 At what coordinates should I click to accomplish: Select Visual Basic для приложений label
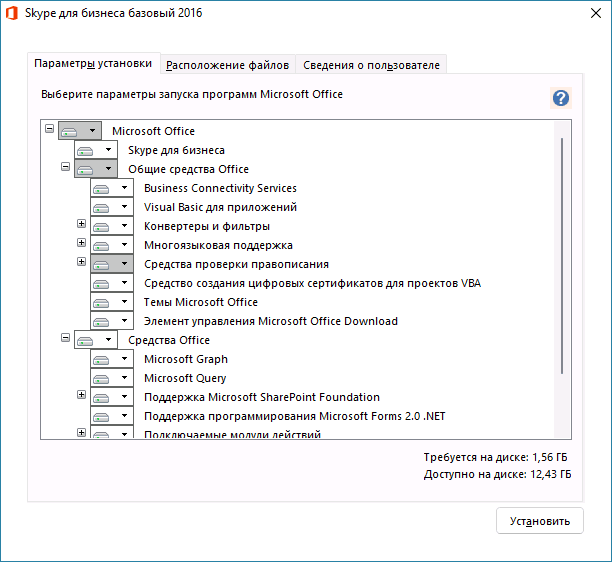pyautogui.click(x=221, y=207)
